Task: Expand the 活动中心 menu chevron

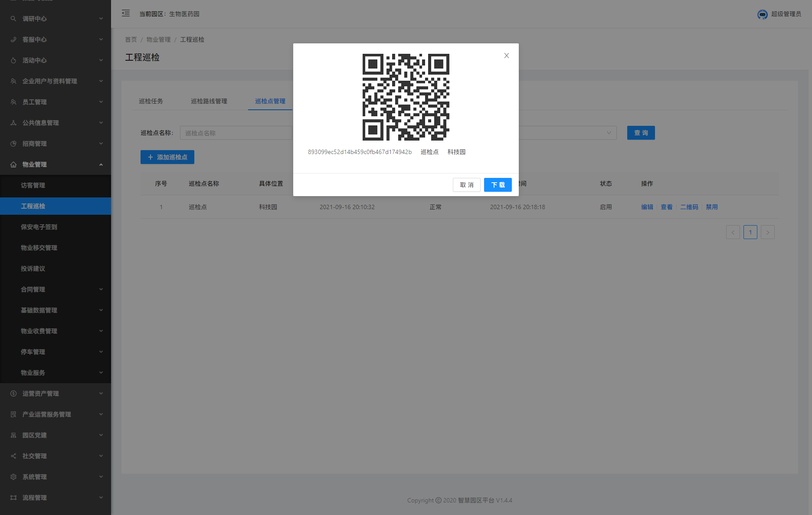Action: [x=101, y=60]
